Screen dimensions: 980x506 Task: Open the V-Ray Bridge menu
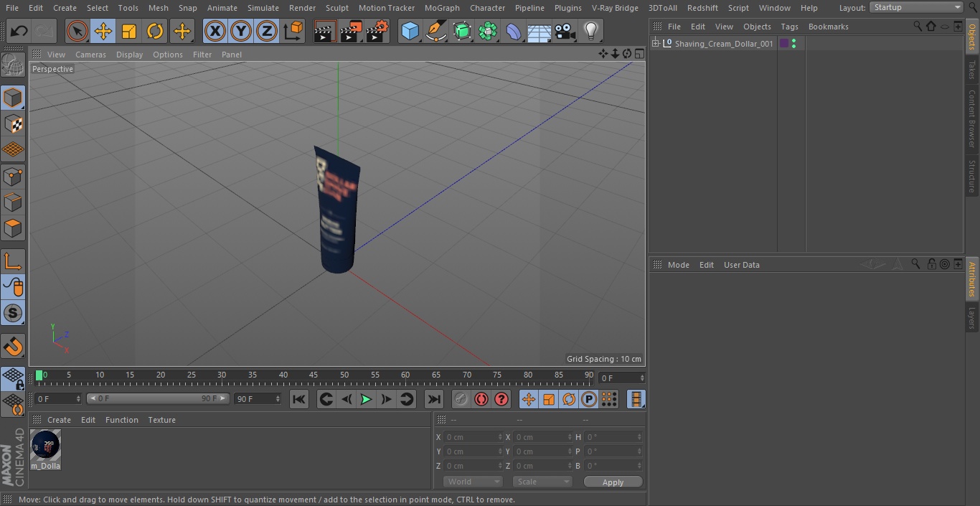click(615, 8)
